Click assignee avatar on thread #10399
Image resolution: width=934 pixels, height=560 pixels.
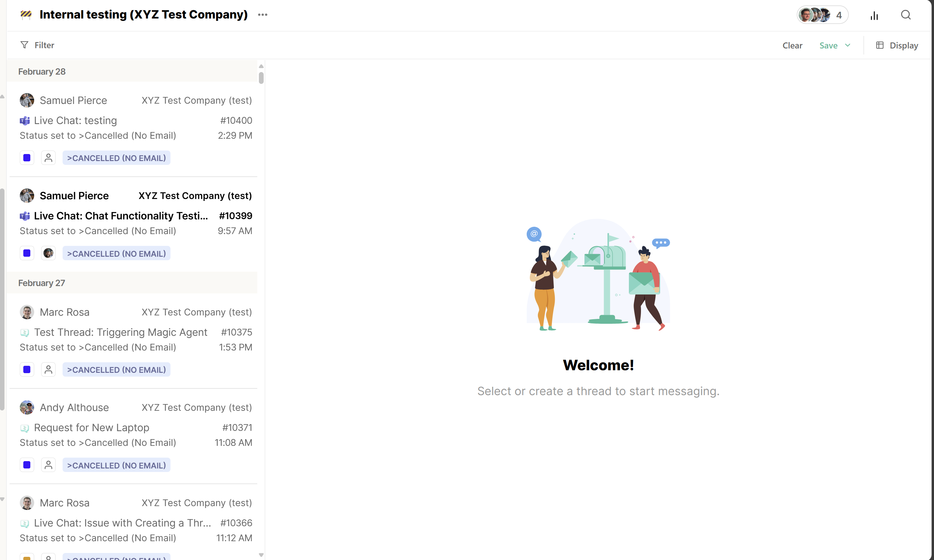tap(48, 253)
